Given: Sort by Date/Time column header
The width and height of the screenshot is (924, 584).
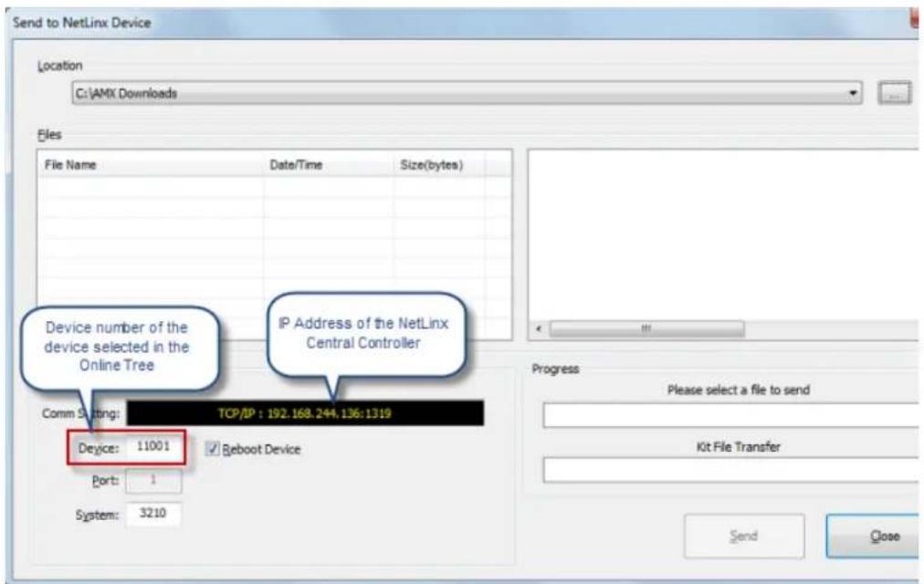Looking at the screenshot, I should coord(329,165).
